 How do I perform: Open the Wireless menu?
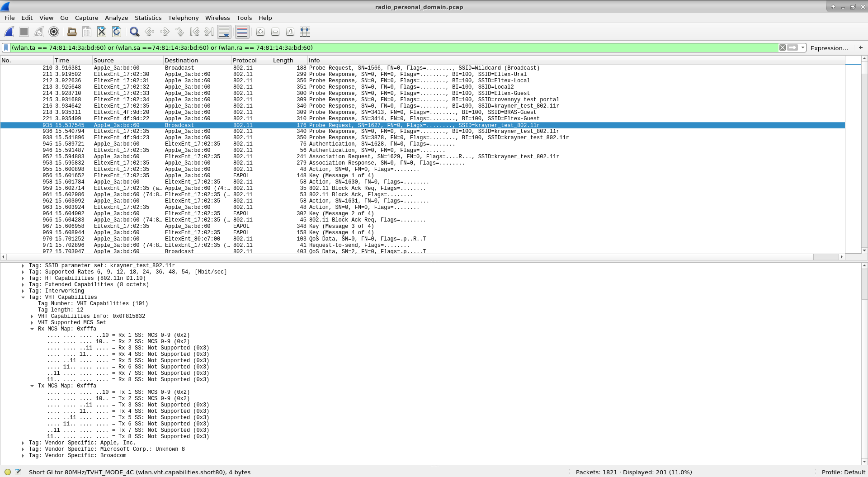coord(217,18)
